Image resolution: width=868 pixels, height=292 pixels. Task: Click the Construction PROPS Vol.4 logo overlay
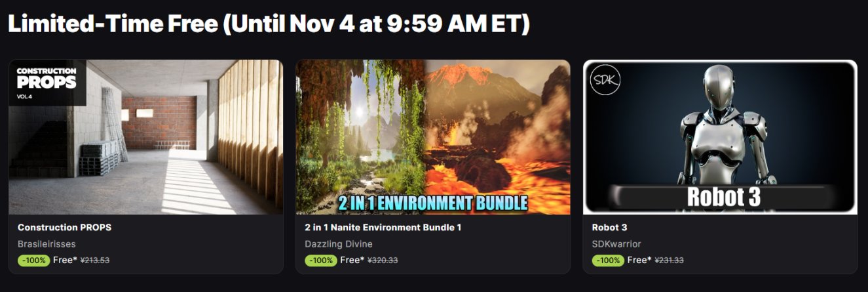pos(46,83)
